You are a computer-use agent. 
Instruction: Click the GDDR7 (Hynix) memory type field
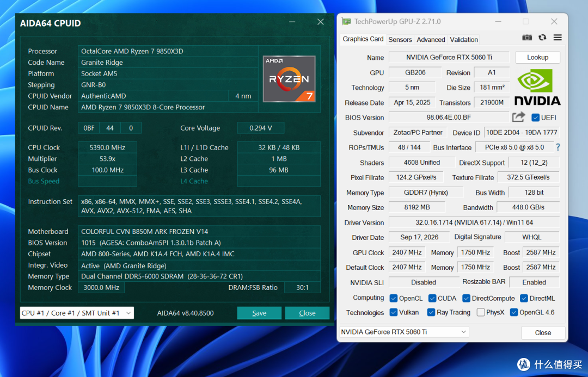pyautogui.click(x=426, y=192)
